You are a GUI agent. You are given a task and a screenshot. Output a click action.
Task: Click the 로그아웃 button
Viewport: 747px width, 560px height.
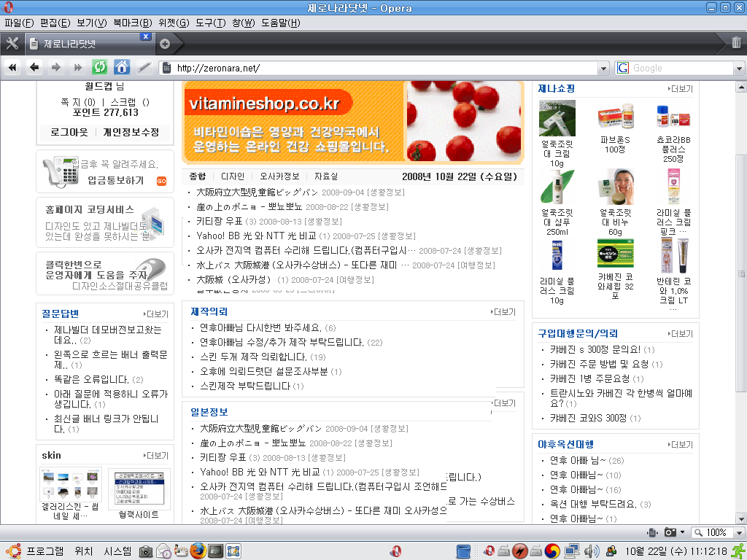[x=69, y=132]
